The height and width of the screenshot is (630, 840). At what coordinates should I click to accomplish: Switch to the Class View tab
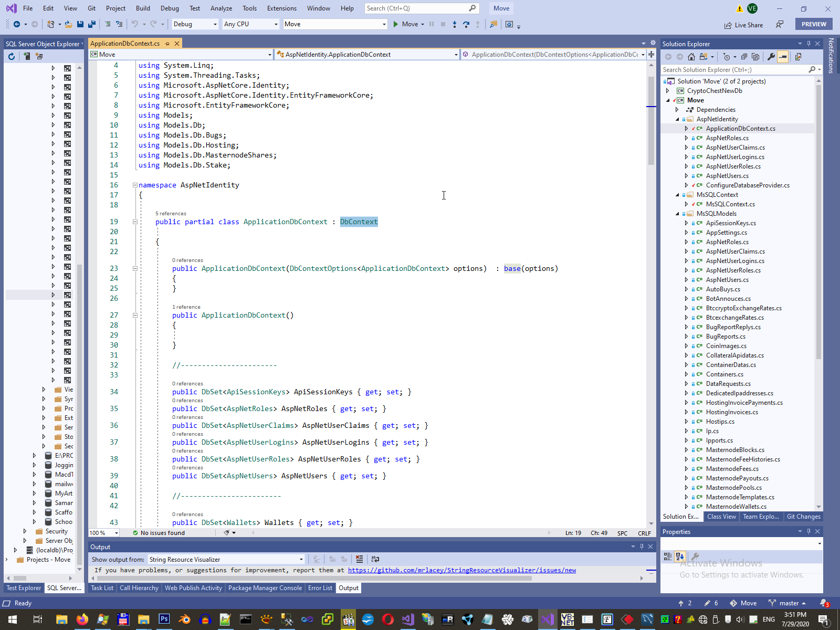click(x=721, y=517)
